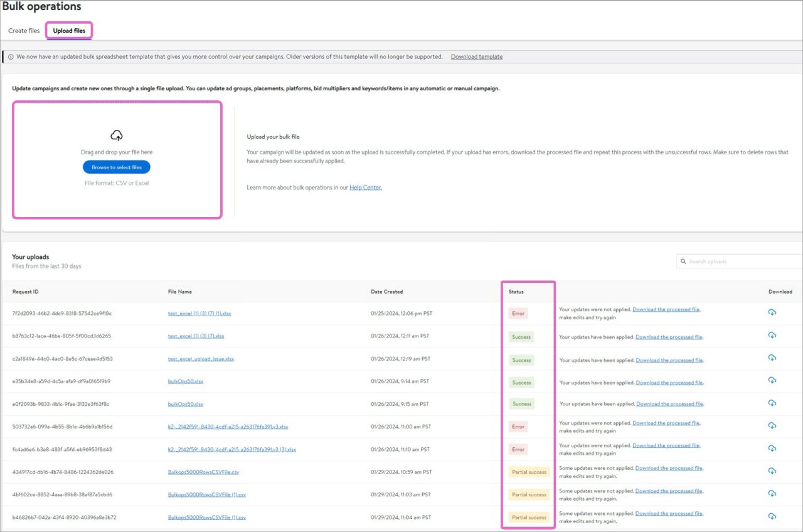803x532 pixels.
Task: Click the Date Created column header
Action: point(386,292)
